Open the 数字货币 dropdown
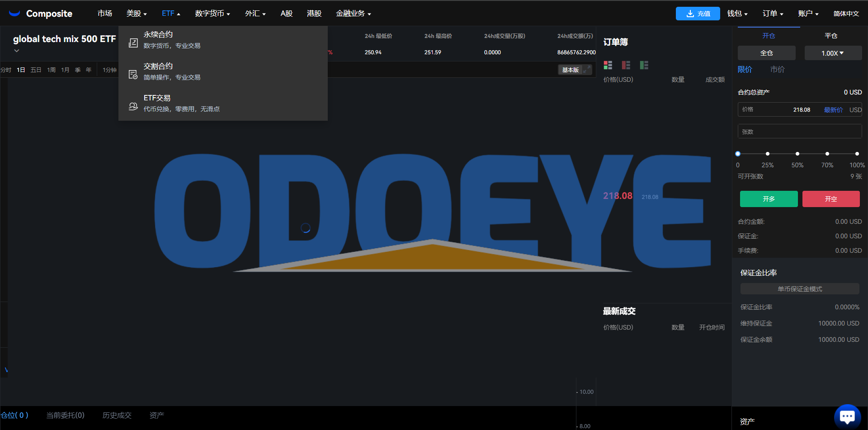Screen dimensions: 868x430 tap(212, 14)
